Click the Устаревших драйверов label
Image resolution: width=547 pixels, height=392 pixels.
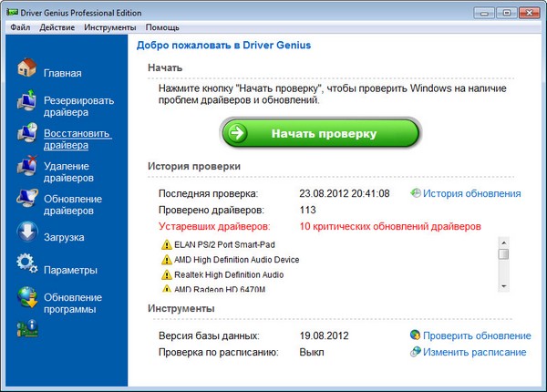click(x=214, y=226)
